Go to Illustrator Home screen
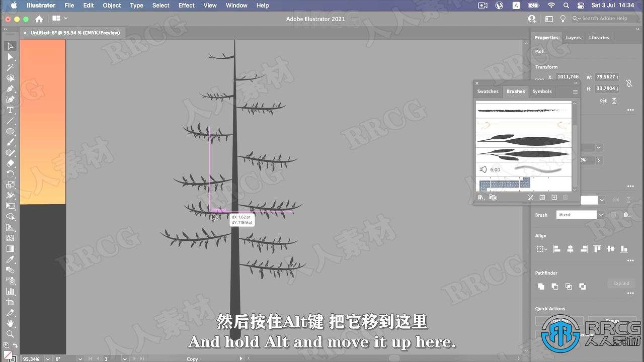Screen dimensions: 644x362 (39, 19)
